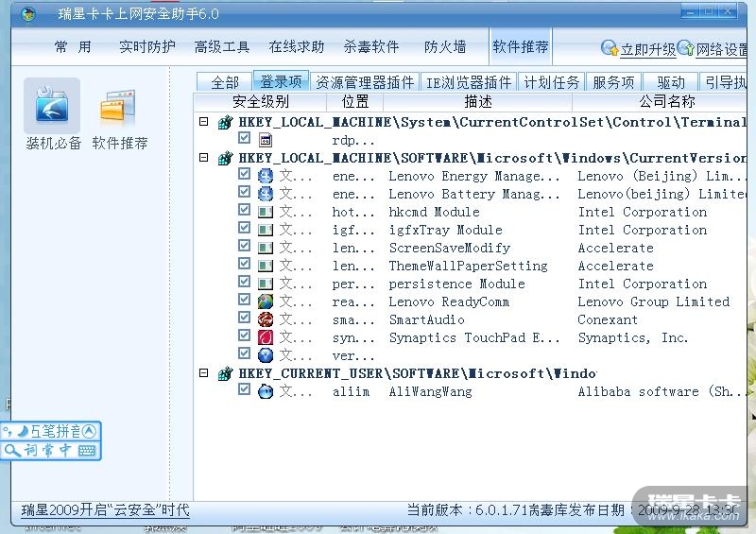Uncheck ThemeWallPaperSetting entry
This screenshot has height=534, width=756.
pos(245,264)
